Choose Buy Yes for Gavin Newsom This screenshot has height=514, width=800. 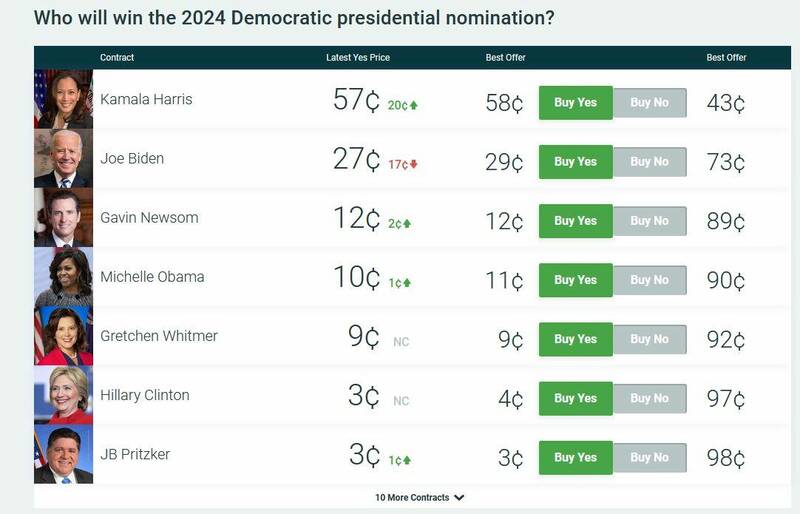pyautogui.click(x=575, y=221)
